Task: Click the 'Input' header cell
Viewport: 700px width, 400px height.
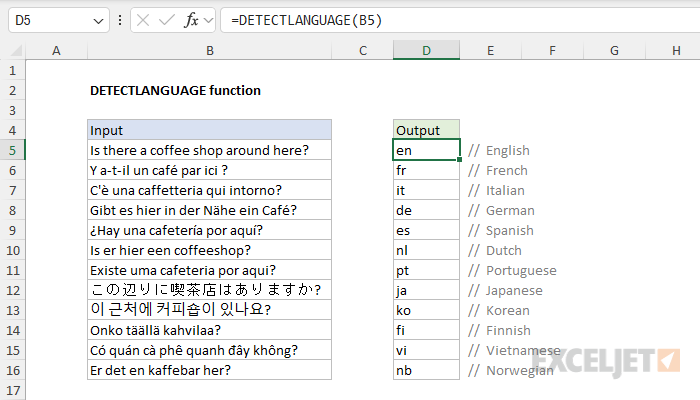Action: [209, 130]
